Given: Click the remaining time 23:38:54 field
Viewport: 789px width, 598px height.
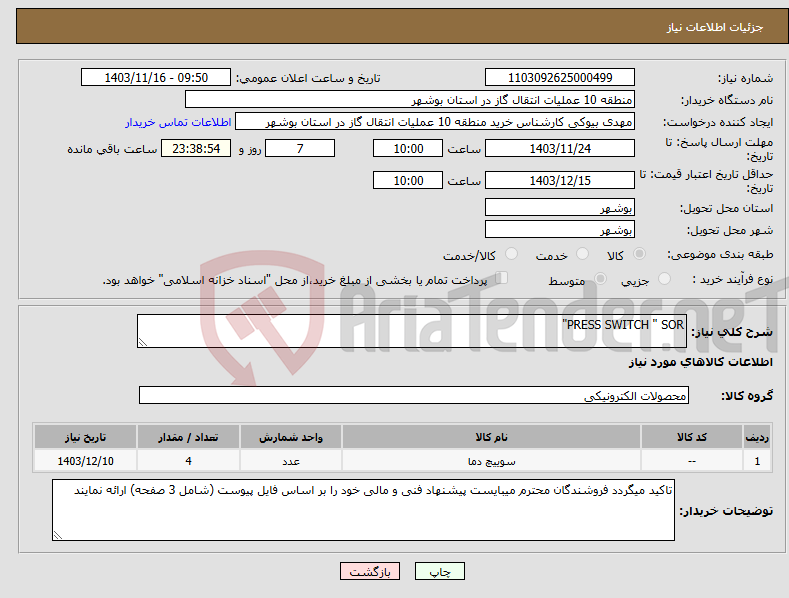Looking at the screenshot, I should (x=196, y=148).
